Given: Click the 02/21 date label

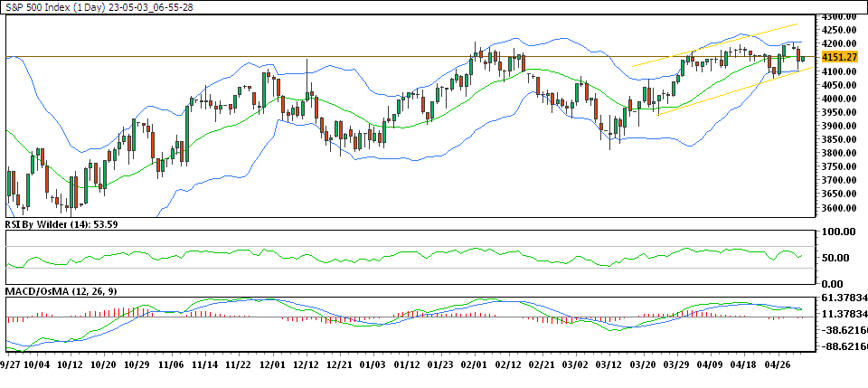Looking at the screenshot, I should (542, 365).
